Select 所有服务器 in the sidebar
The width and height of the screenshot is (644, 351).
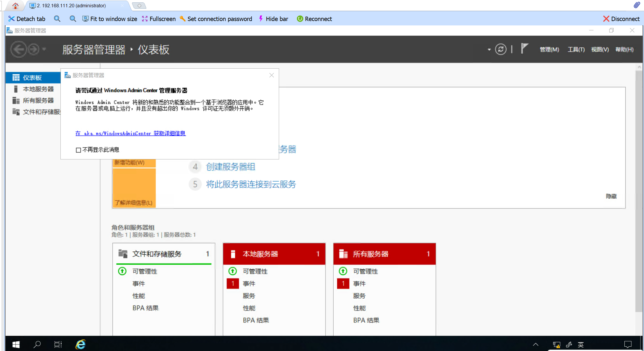(x=33, y=100)
